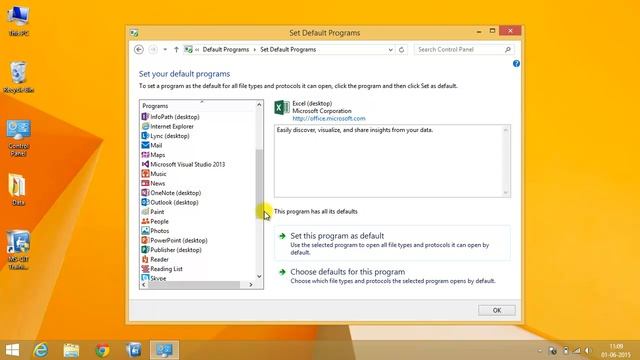Choose the Mail program entry

pyautogui.click(x=152, y=145)
